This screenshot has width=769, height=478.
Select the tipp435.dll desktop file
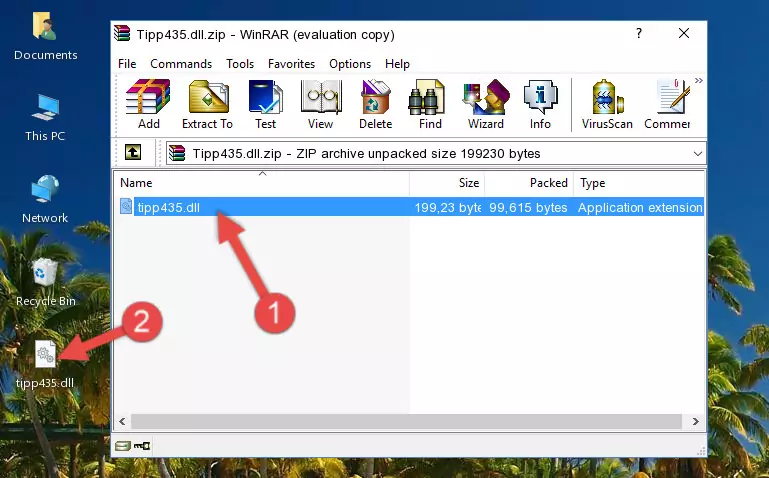(45, 365)
